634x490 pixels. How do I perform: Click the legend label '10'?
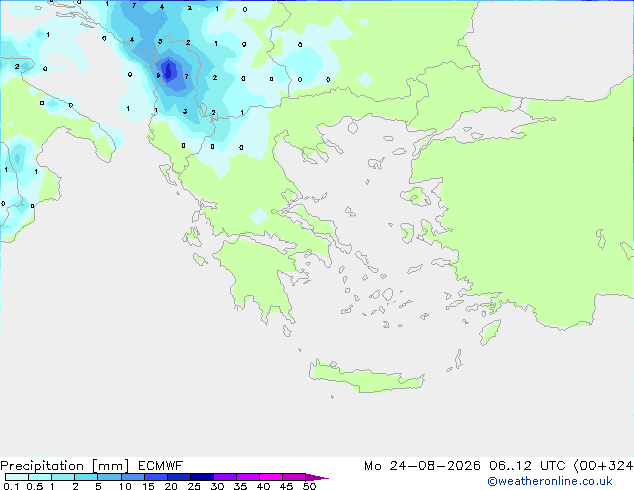click(x=125, y=486)
